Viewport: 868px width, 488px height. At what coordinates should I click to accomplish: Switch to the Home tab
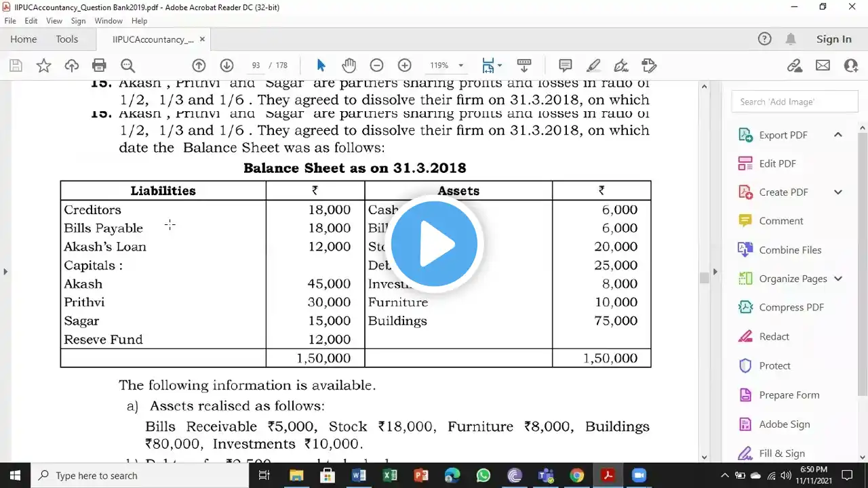tap(24, 39)
